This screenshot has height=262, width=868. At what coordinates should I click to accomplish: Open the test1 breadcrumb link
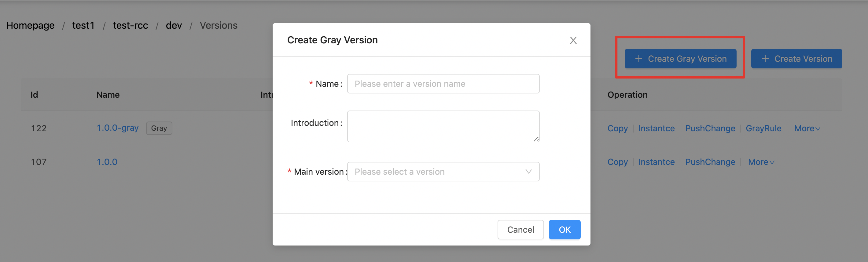coord(83,25)
